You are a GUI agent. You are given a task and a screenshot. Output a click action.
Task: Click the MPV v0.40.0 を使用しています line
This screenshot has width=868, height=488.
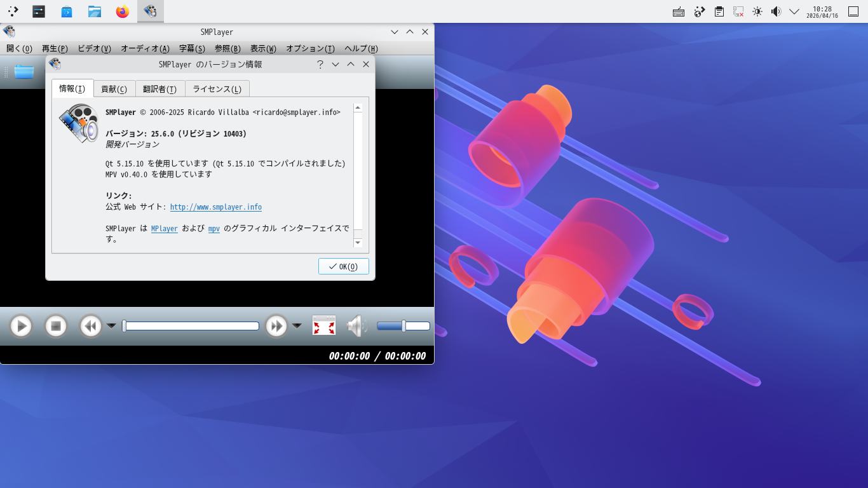click(x=159, y=174)
